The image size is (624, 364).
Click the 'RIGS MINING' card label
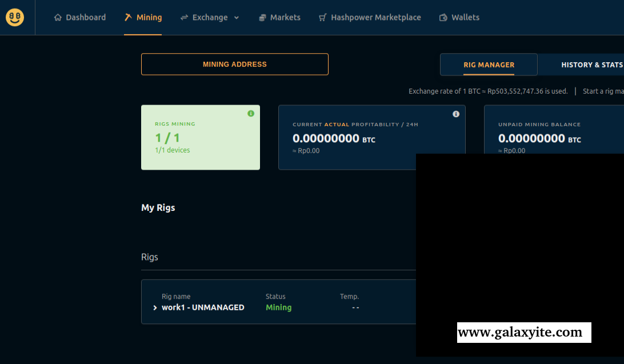click(x=175, y=124)
